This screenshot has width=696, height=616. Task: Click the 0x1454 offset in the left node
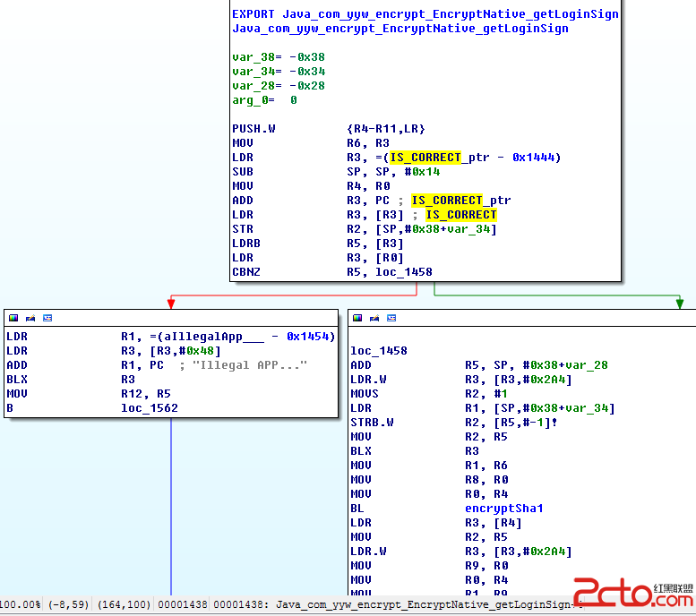307,337
